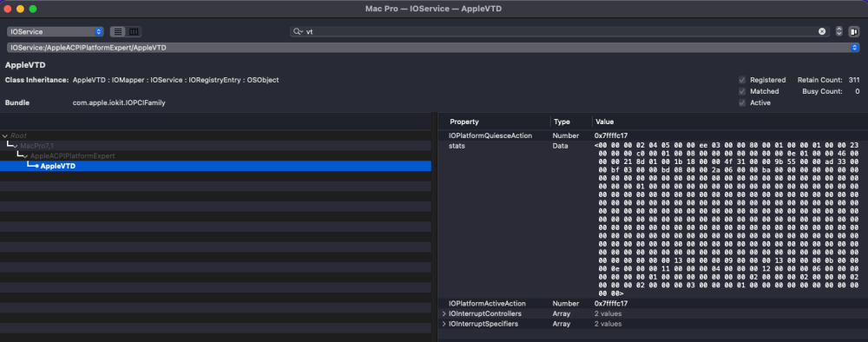Click the IOInterruptSpecifiers 2 values cell
The width and height of the screenshot is (868, 342).
608,324
